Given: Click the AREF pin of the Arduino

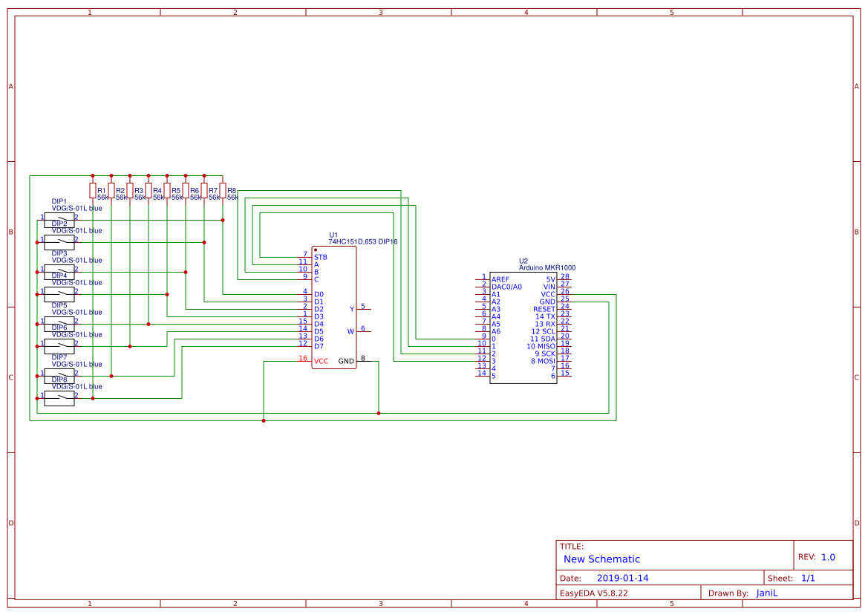Looking at the screenshot, I should coord(500,278).
